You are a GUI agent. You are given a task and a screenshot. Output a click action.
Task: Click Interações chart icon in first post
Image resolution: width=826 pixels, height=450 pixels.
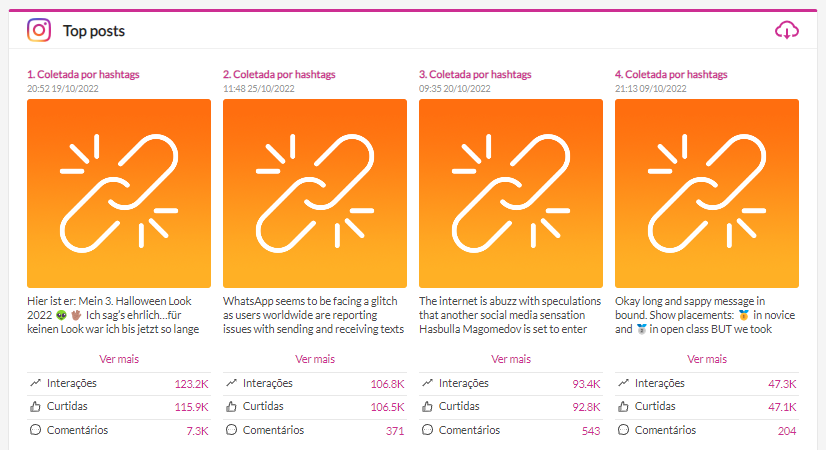[36, 383]
